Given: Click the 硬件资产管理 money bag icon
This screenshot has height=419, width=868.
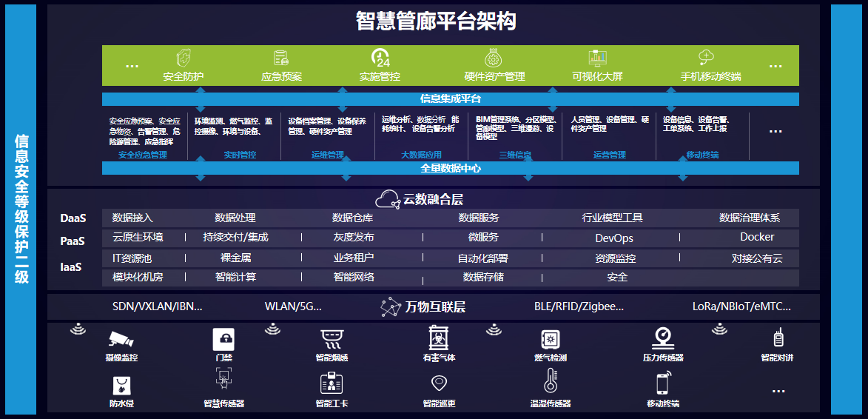Looking at the screenshot, I should coord(494,58).
